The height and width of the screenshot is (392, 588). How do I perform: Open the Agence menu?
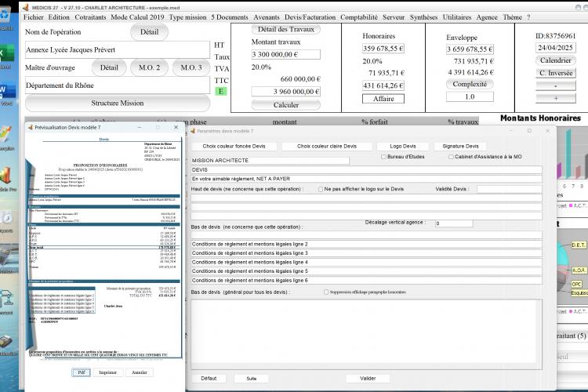(487, 17)
